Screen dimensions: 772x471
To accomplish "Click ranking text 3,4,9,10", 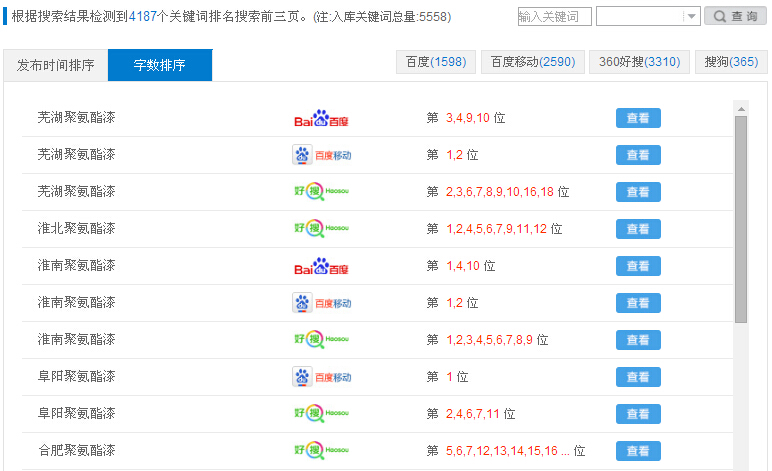I will pyautogui.click(x=468, y=118).
